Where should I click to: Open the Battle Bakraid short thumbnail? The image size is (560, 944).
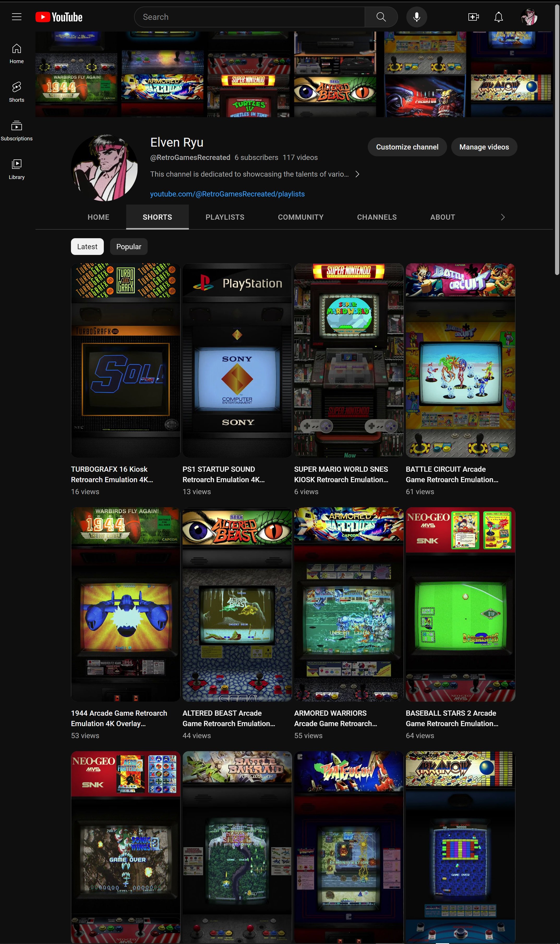pyautogui.click(x=237, y=847)
